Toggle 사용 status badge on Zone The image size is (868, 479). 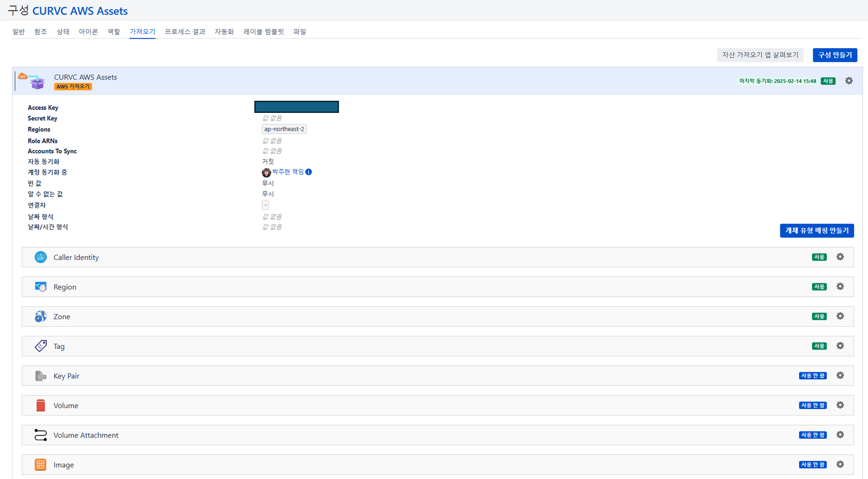click(819, 316)
